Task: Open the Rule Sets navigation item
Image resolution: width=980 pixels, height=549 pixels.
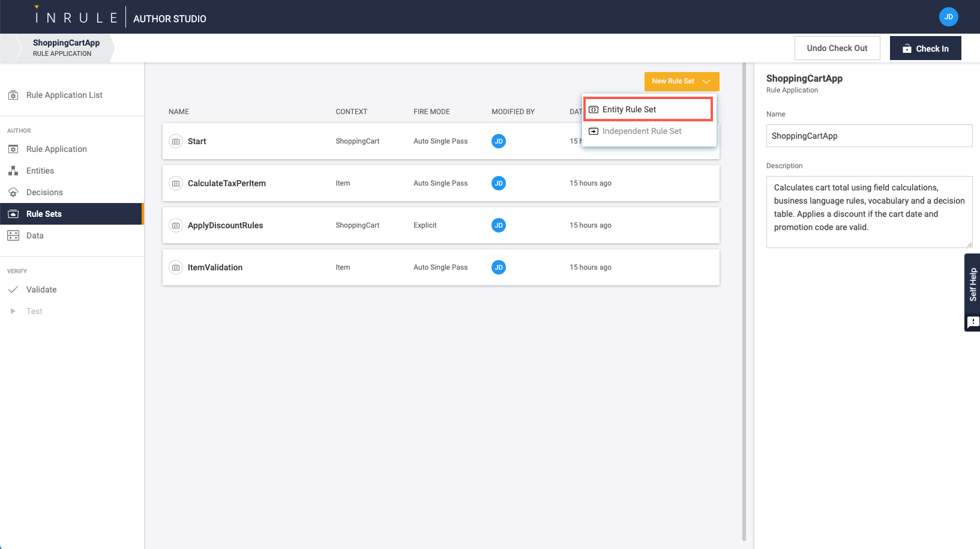Action: (44, 214)
